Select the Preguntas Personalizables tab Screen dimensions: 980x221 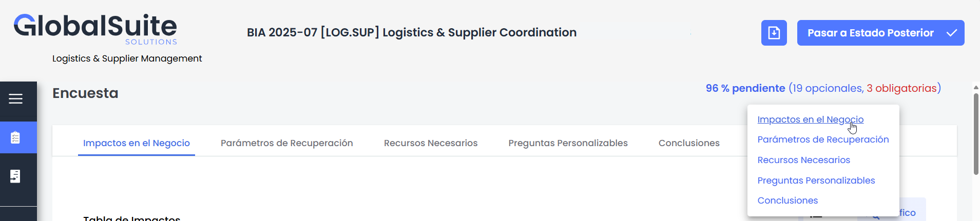tap(568, 143)
